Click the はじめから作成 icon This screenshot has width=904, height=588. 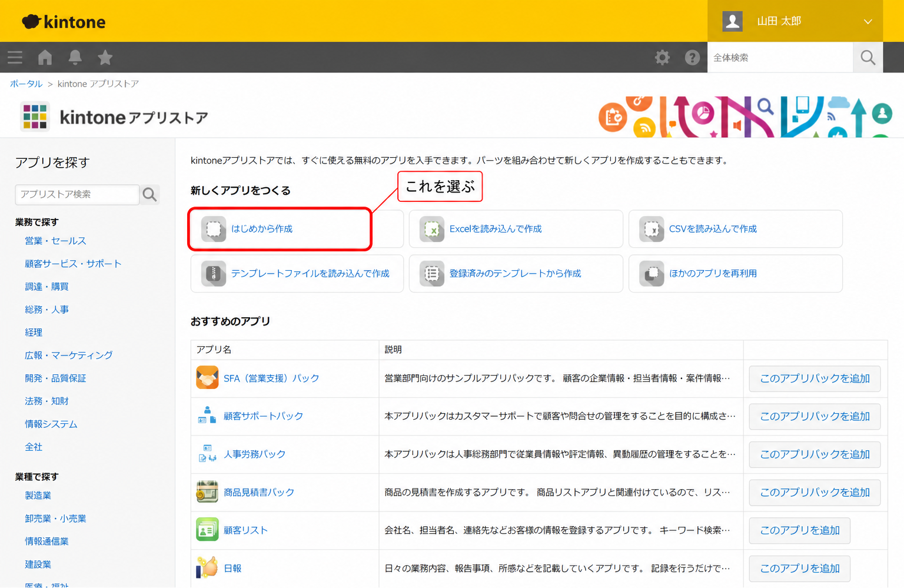coord(214,229)
